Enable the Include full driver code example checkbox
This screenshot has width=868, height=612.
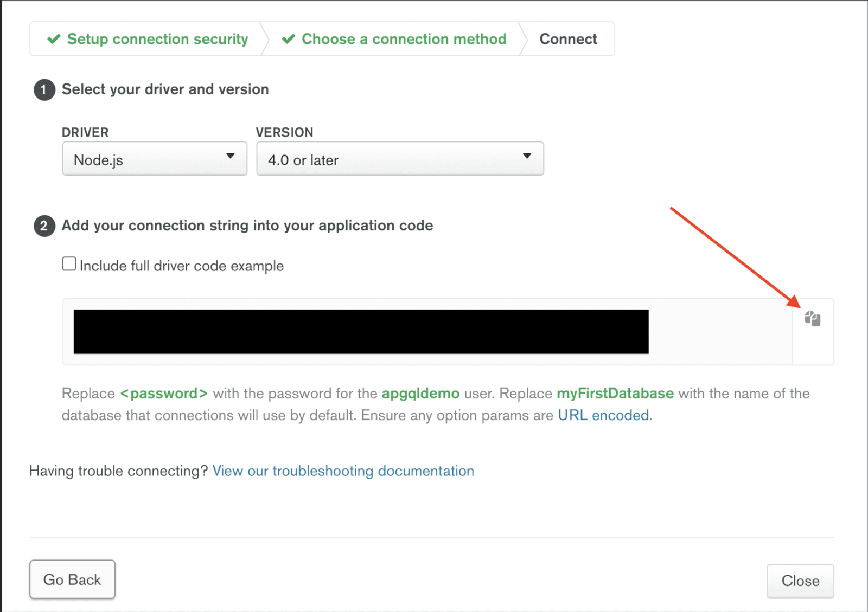coord(69,264)
